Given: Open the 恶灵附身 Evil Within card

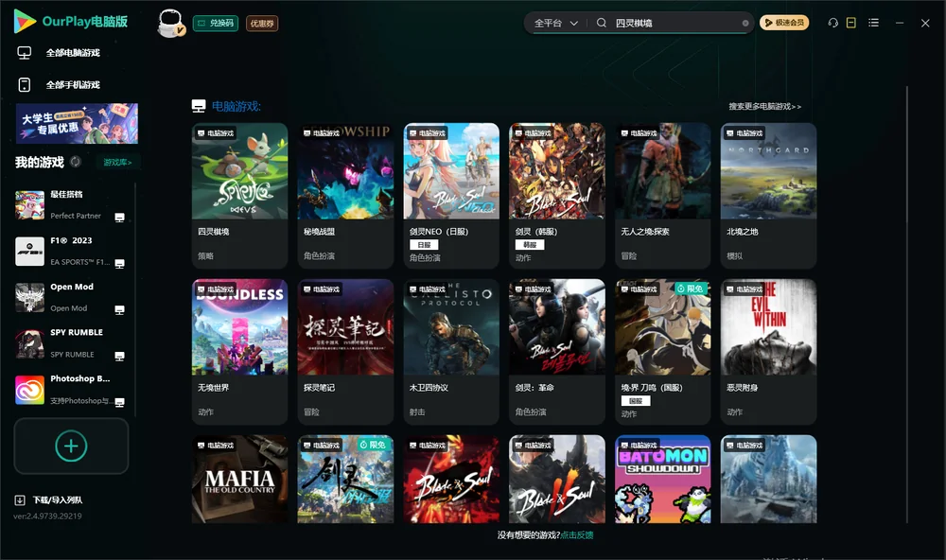Looking at the screenshot, I should pyautogui.click(x=768, y=352).
